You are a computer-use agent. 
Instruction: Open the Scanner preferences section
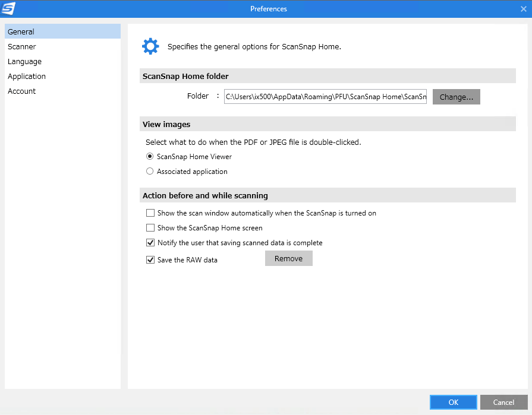22,47
